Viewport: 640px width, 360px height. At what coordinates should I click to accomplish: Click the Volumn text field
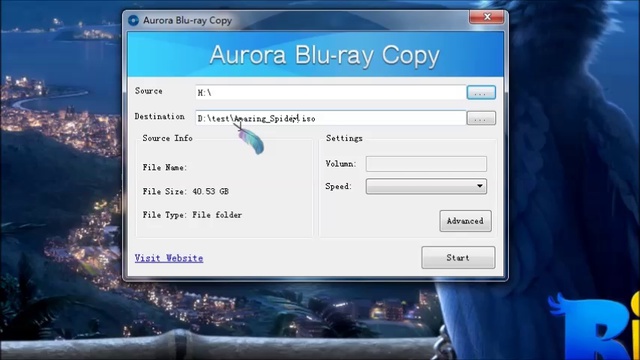[426, 164]
